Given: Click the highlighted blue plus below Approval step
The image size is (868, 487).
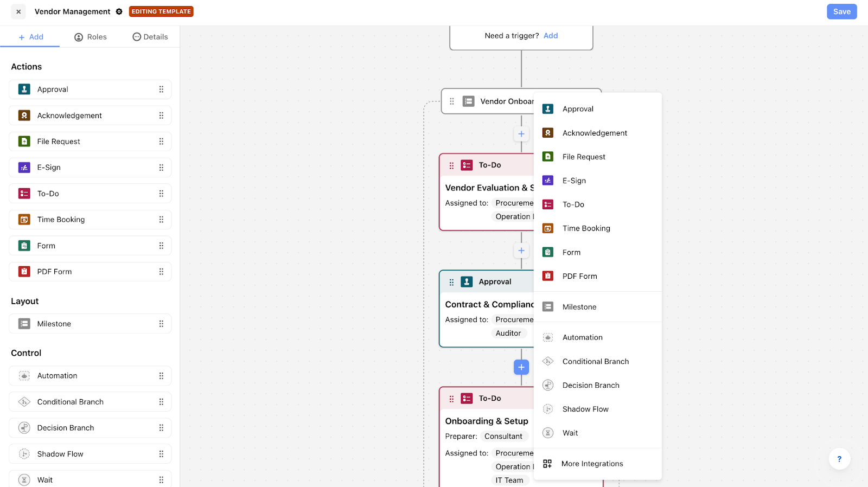Looking at the screenshot, I should pos(521,367).
